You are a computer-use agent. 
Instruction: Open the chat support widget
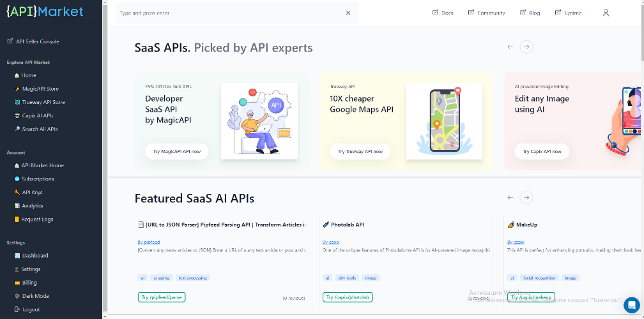632,305
